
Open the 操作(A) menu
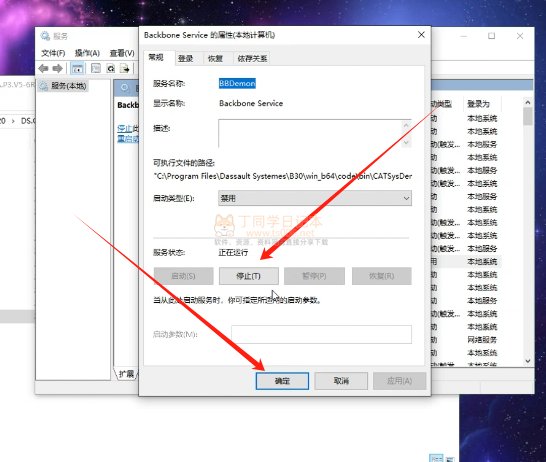coord(87,53)
